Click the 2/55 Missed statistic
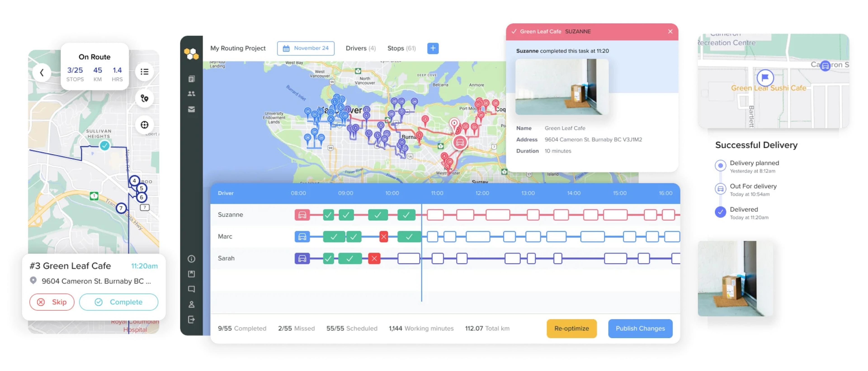The width and height of the screenshot is (868, 371). pos(296,328)
